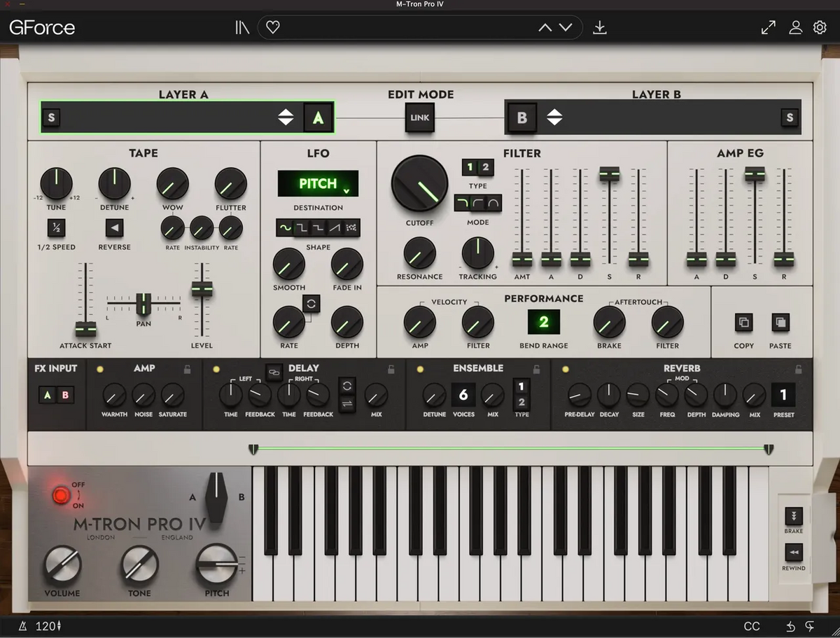840x638 pixels.
Task: Click the Reverb Preset value 1
Action: (x=783, y=395)
